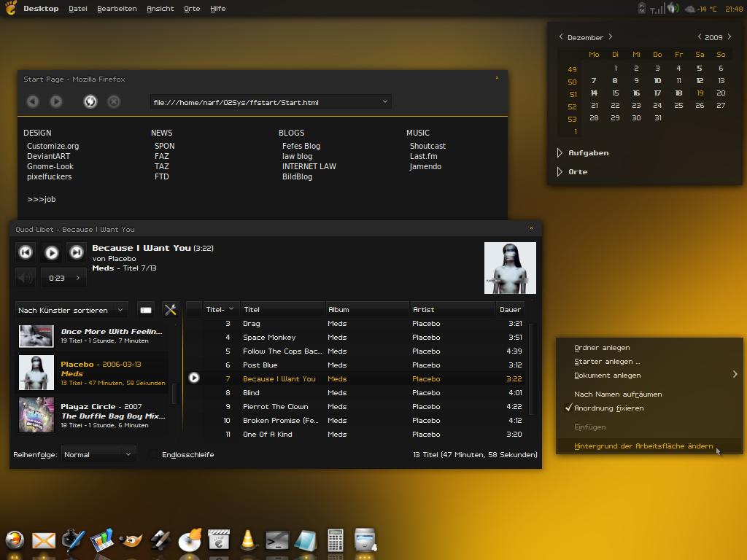Open the network signal indicator in the tray

[657, 9]
